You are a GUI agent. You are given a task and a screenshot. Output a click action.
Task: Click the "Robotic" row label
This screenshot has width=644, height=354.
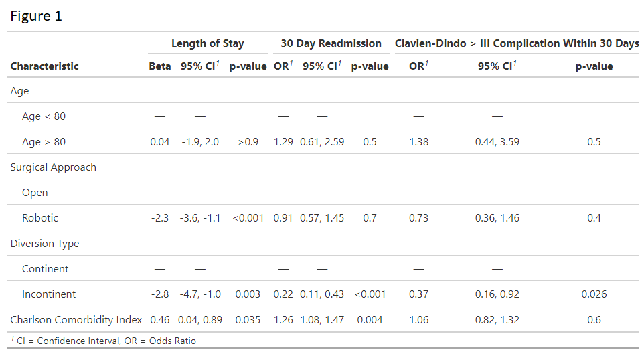40,218
